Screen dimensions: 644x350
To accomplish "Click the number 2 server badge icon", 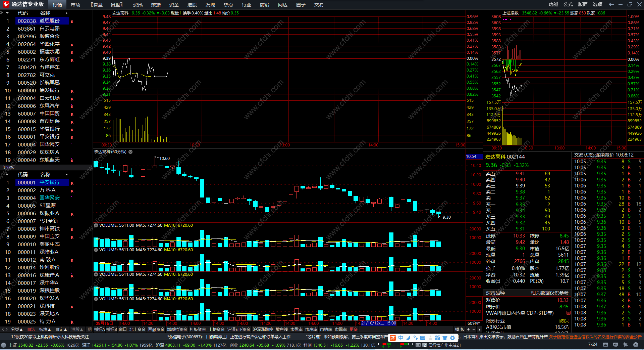I will click(x=425, y=345).
